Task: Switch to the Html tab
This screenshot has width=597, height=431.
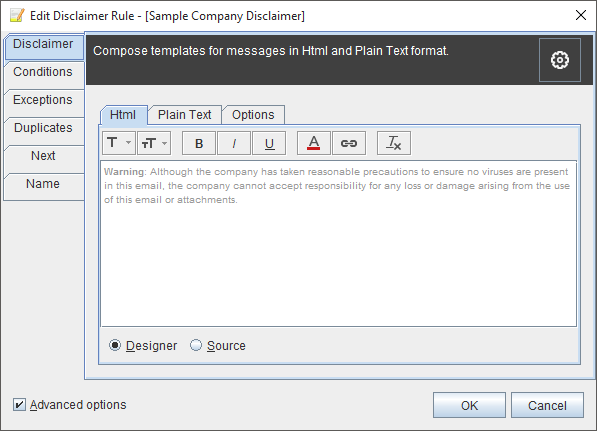Action: [123, 115]
